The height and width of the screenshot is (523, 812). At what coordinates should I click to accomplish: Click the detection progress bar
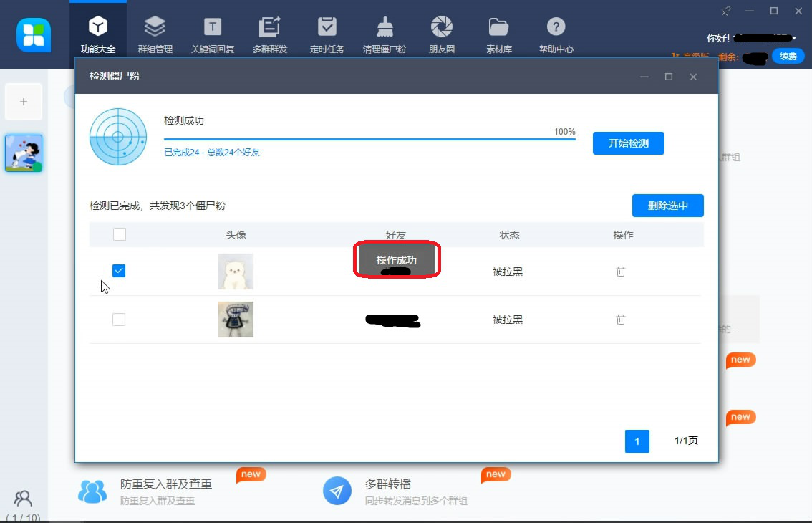(369, 139)
